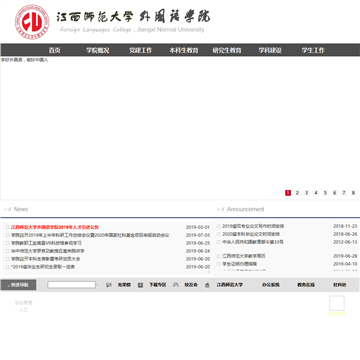This screenshot has height=360, width=360.
Task: Open the red 2019年人才引进公告 news link
Action: pyautogui.click(x=55, y=227)
